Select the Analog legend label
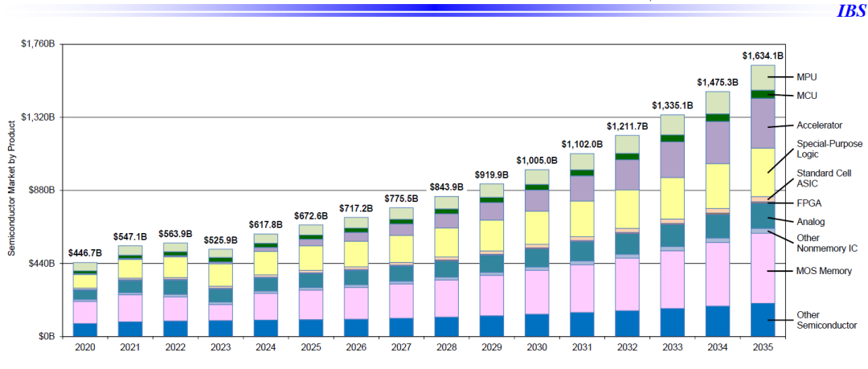This screenshot has width=868, height=369. (811, 222)
